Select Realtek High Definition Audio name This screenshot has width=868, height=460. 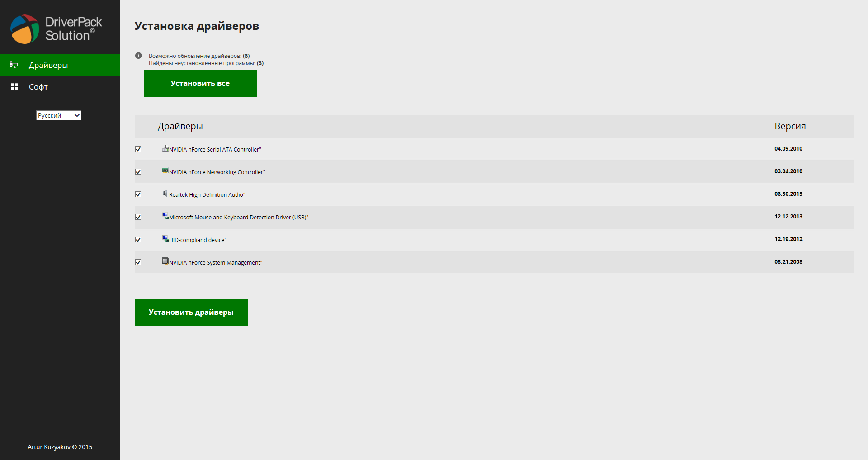(207, 195)
